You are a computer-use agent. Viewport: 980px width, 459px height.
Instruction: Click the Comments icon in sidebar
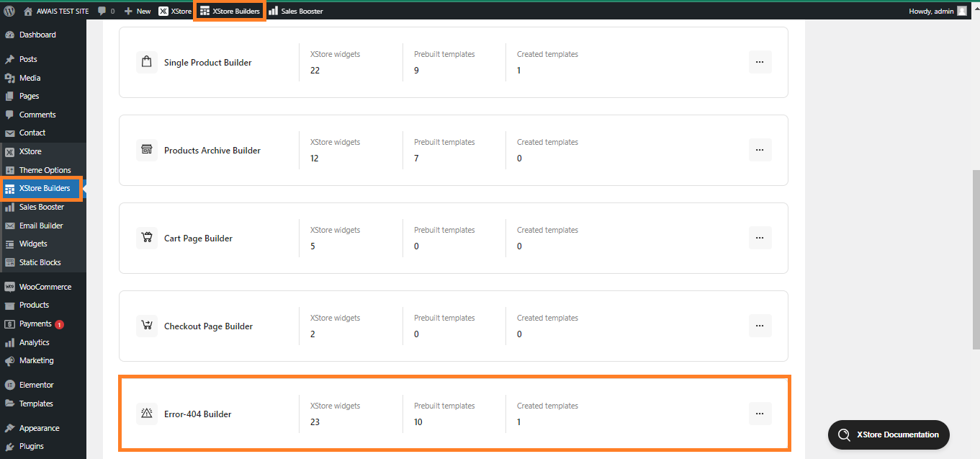[9, 115]
